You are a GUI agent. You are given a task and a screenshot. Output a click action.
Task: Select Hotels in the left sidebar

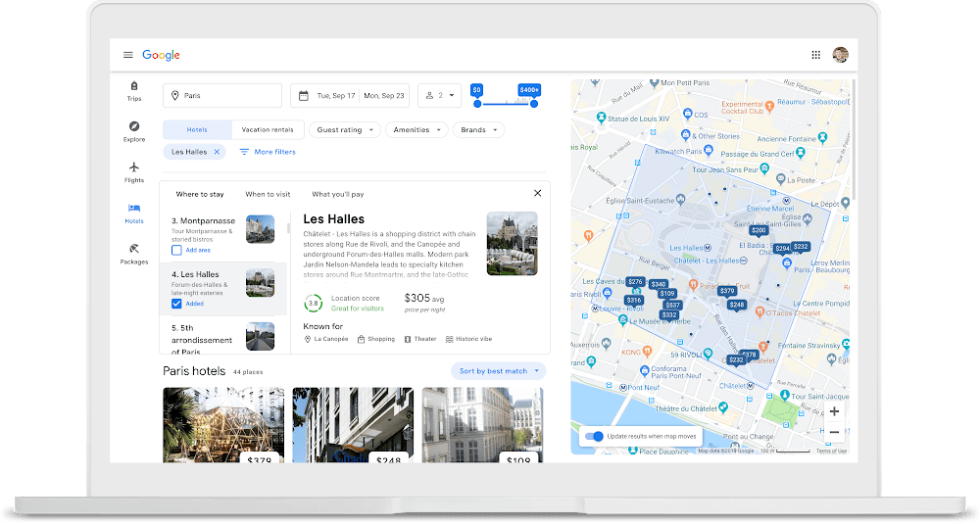point(133,213)
